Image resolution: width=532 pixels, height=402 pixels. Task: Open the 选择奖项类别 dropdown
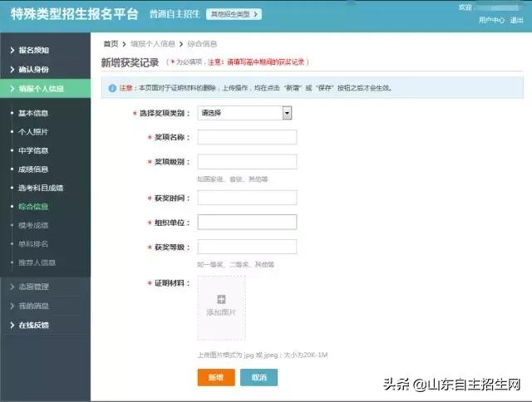coord(244,113)
